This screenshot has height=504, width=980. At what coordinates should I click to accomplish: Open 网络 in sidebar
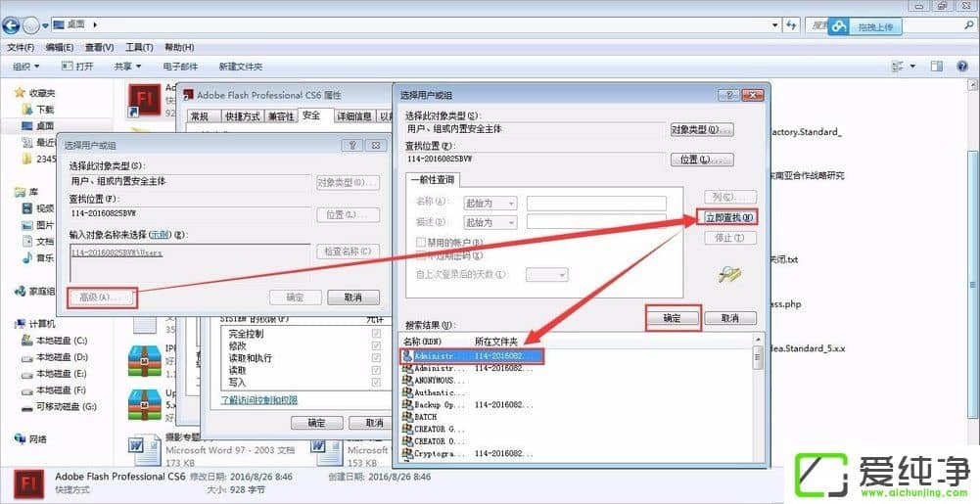30,439
